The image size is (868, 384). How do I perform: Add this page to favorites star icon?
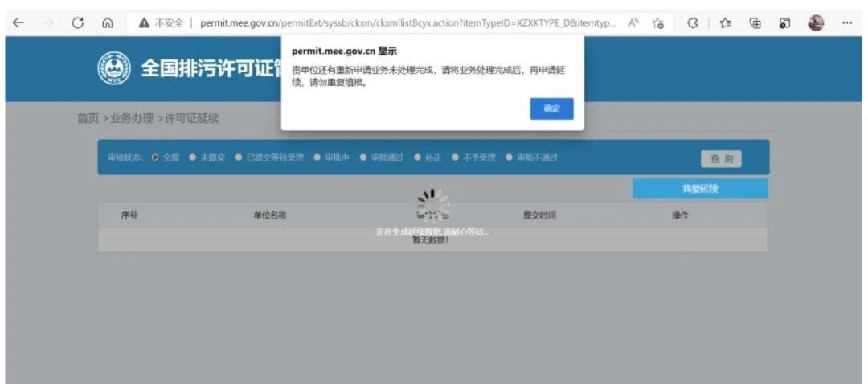(x=658, y=24)
